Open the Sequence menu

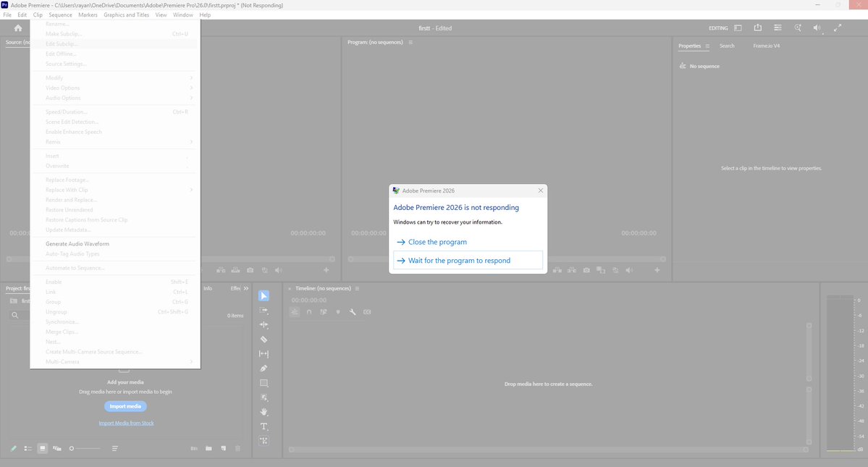click(x=60, y=15)
